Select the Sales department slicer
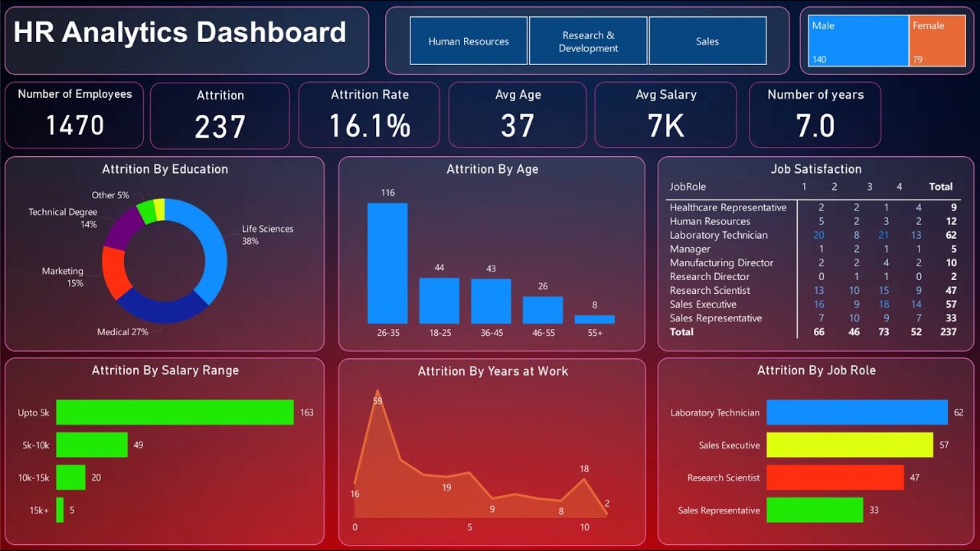 click(707, 41)
